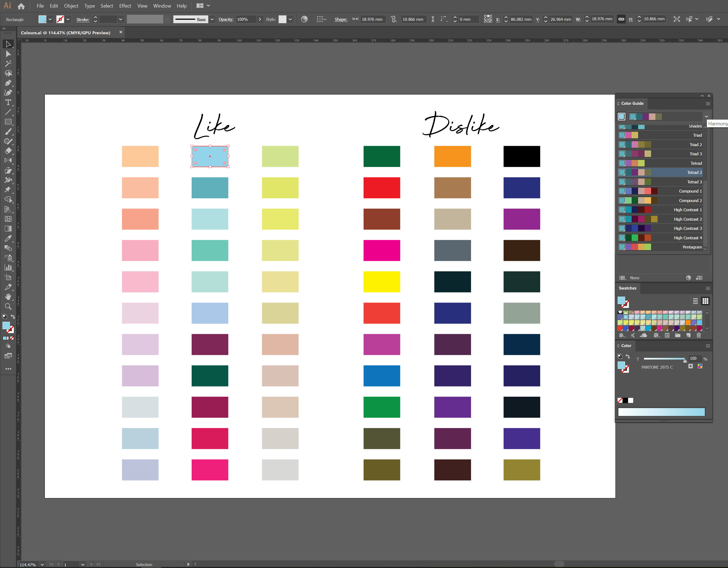Open the Harmony Rules dropdown
728x568 pixels.
point(706,117)
